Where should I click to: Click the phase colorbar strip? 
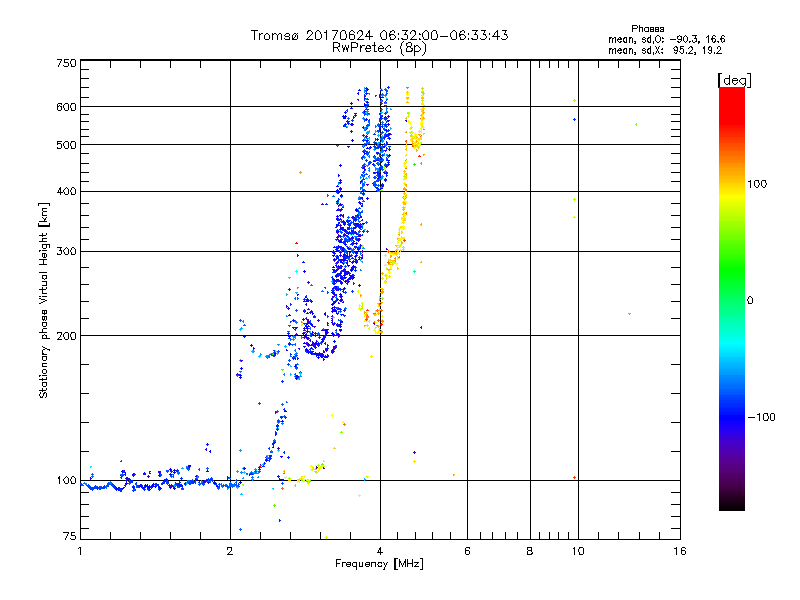(732, 298)
